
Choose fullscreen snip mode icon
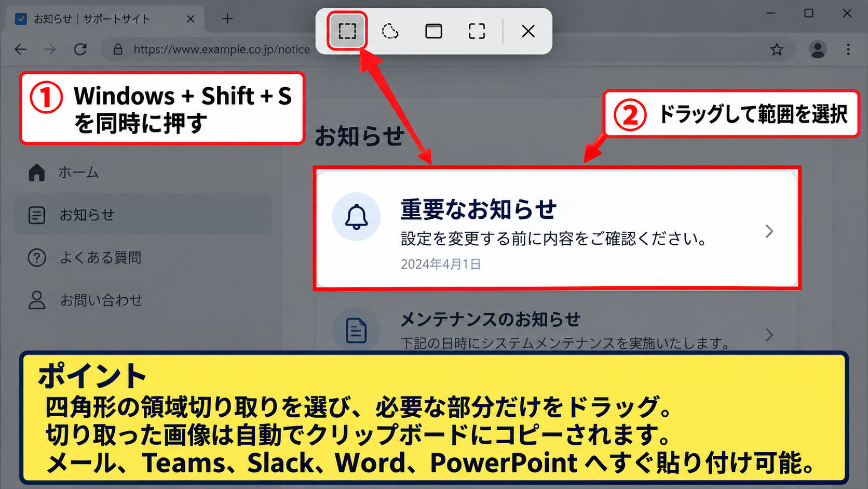477,31
